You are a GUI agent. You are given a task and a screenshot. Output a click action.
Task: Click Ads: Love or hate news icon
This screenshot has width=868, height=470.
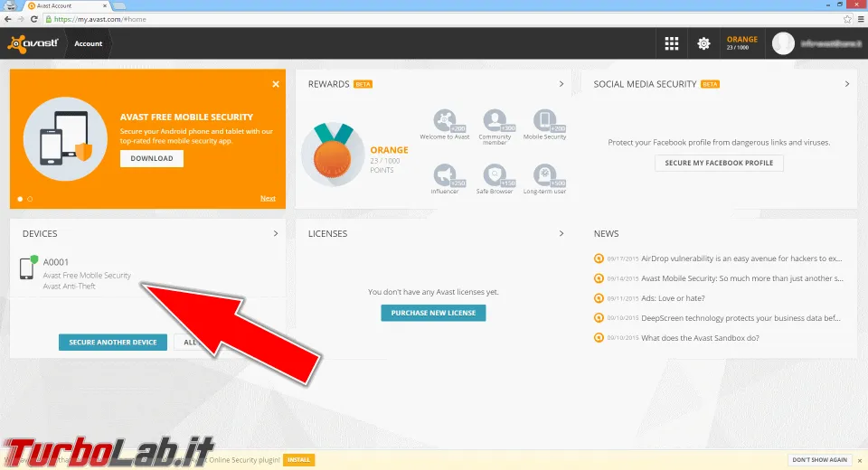pos(599,298)
